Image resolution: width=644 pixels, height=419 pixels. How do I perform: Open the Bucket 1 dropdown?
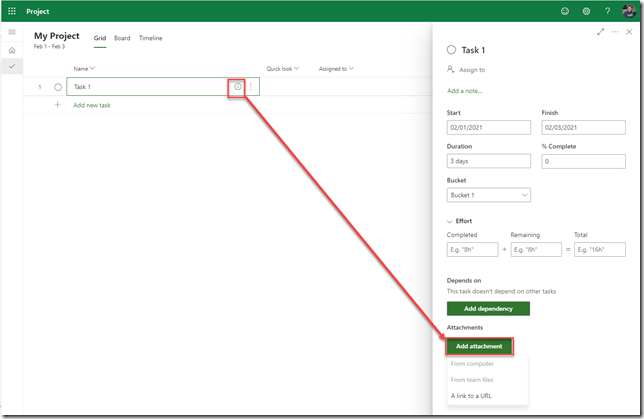pyautogui.click(x=488, y=195)
